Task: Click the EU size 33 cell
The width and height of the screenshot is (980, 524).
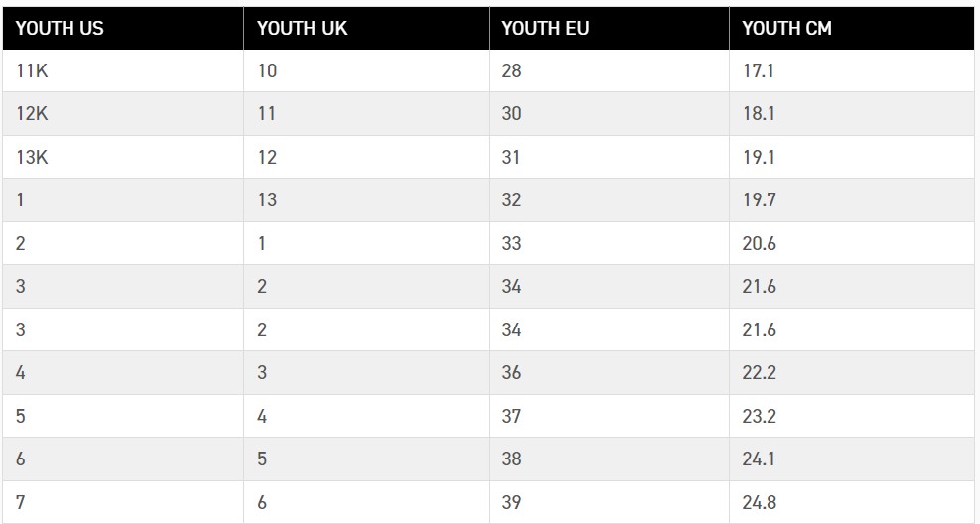Action: 609,243
